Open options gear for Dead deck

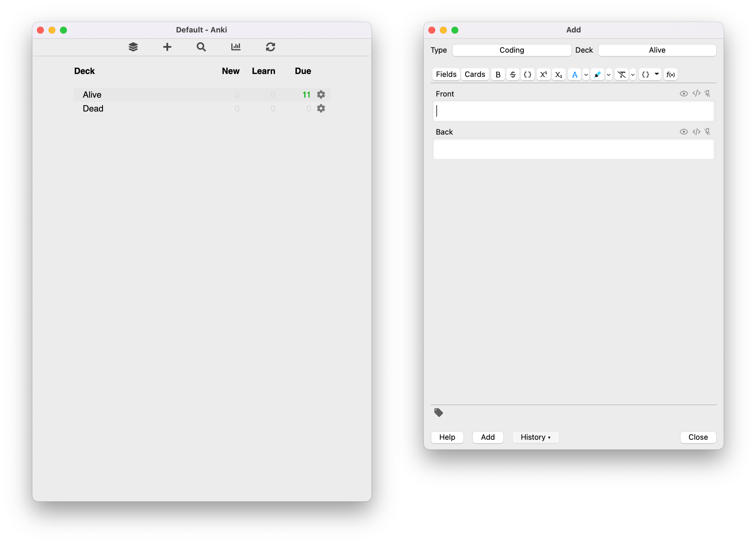coord(321,109)
